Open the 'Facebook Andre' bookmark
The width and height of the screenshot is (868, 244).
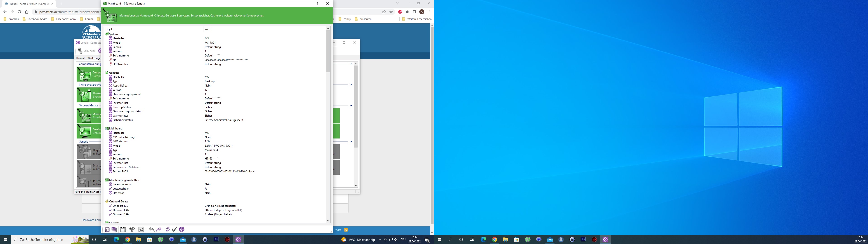(35, 19)
